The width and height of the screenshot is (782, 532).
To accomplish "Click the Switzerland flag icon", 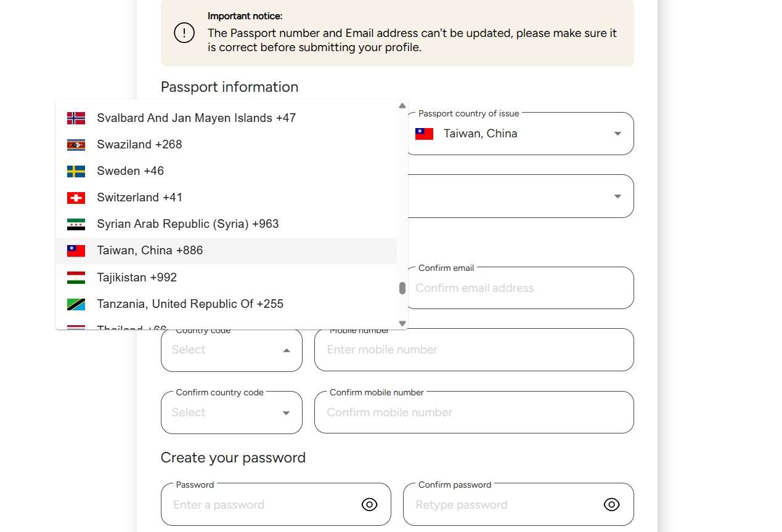I will click(76, 198).
